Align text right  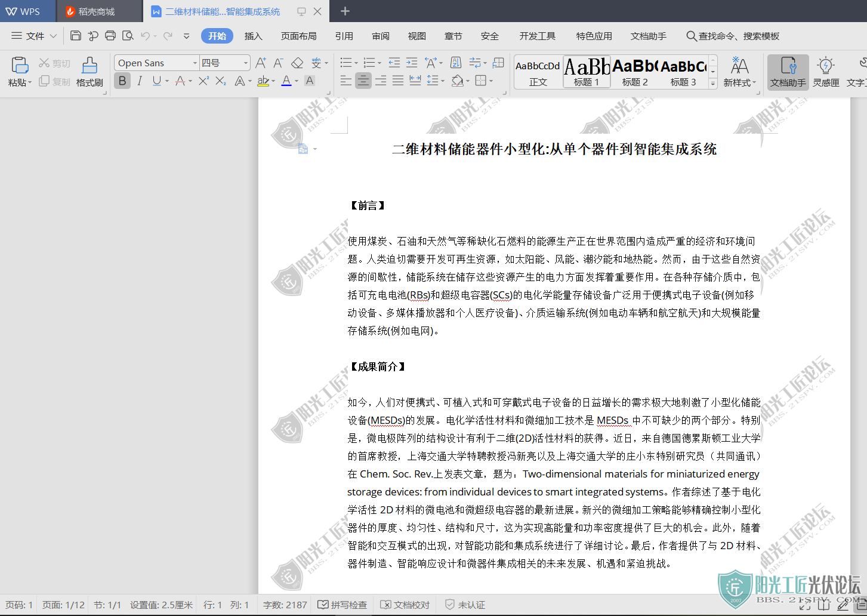point(381,81)
